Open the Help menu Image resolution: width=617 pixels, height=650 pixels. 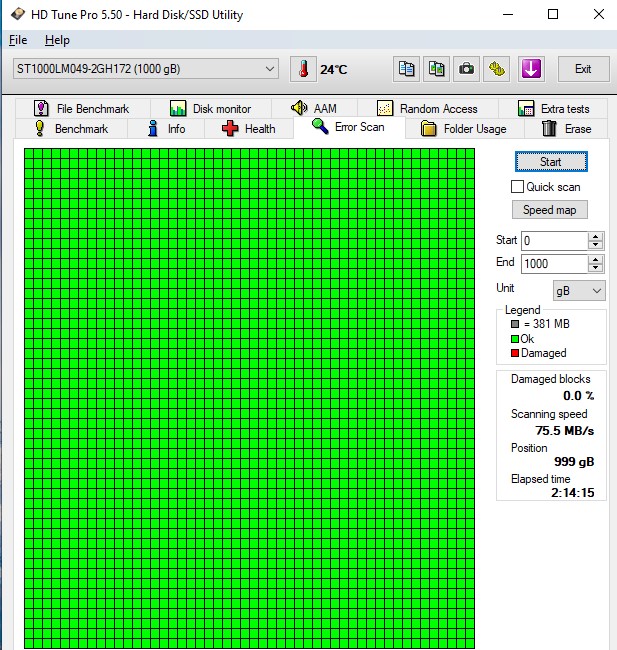pos(57,40)
